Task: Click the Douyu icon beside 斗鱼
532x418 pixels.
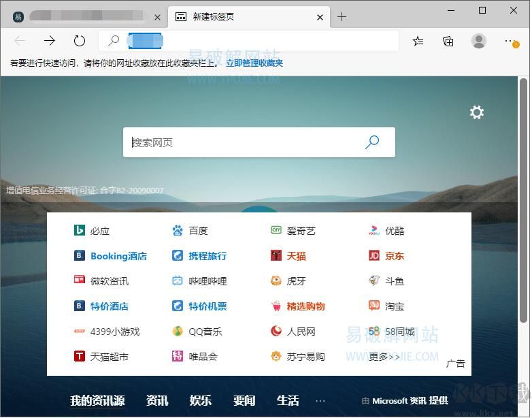Action: pos(374,280)
